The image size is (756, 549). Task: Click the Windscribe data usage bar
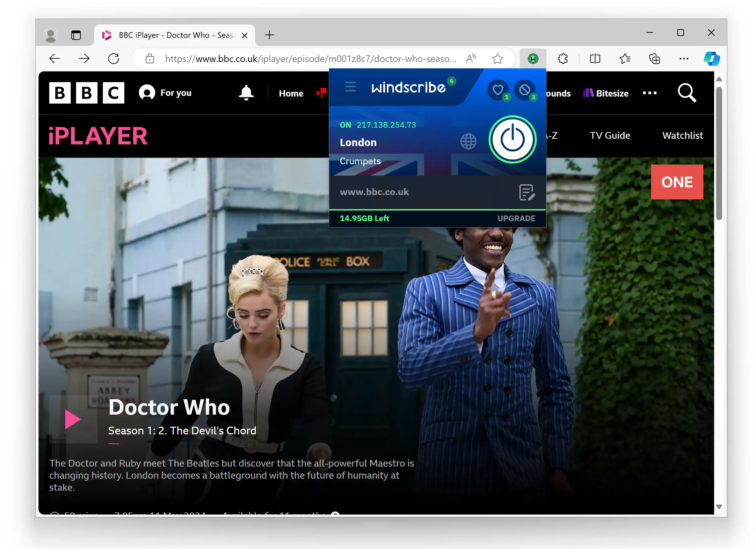(x=437, y=218)
